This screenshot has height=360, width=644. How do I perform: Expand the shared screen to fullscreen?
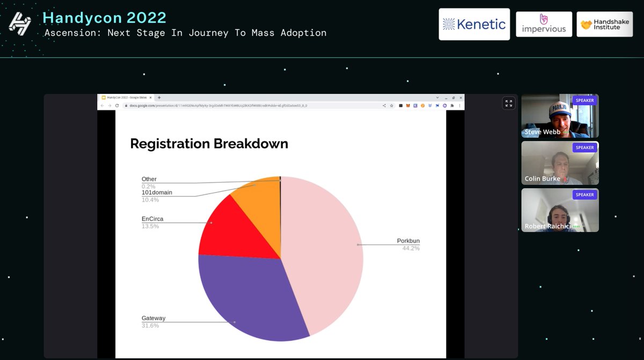[509, 104]
